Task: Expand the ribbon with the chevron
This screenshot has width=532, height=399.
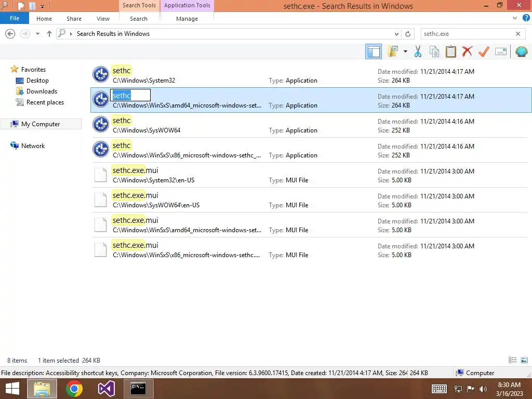Action: (x=515, y=18)
